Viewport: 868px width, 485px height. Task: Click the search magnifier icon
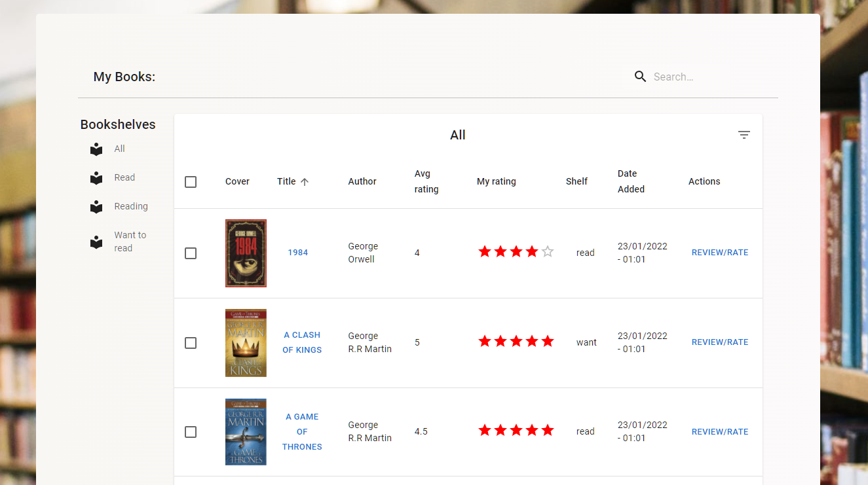pos(640,77)
